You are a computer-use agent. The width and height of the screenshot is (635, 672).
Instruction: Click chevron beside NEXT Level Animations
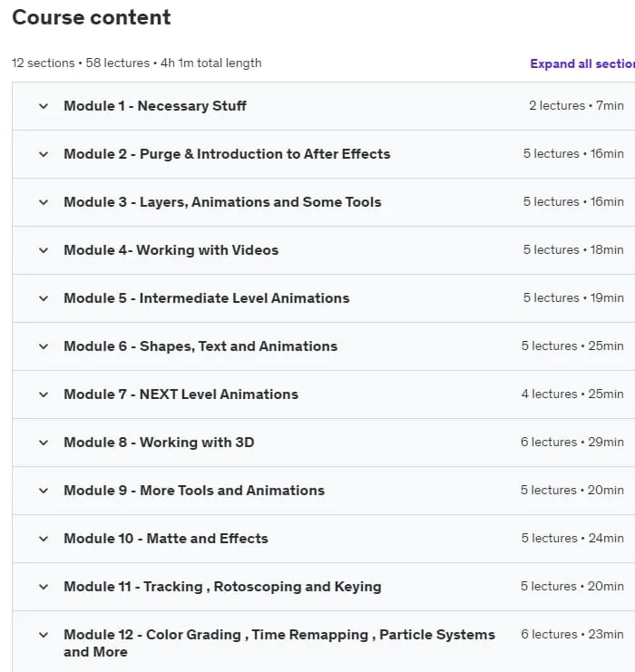(x=44, y=394)
